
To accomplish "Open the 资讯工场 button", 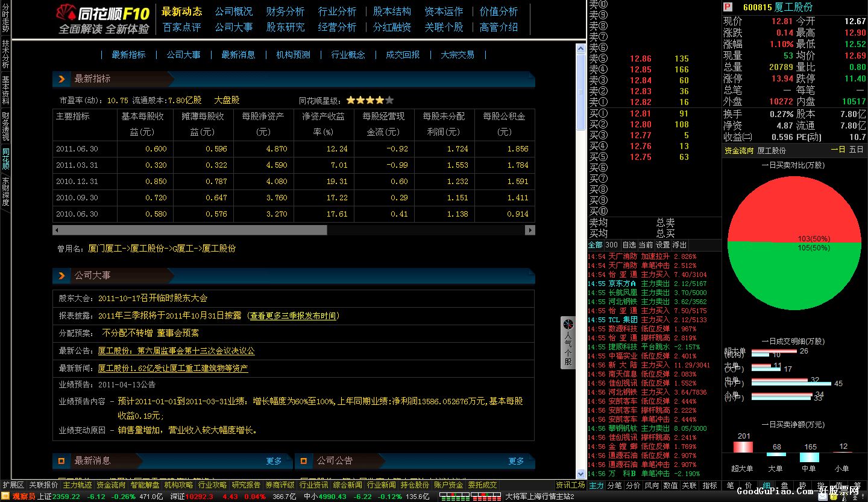I will [x=570, y=485].
